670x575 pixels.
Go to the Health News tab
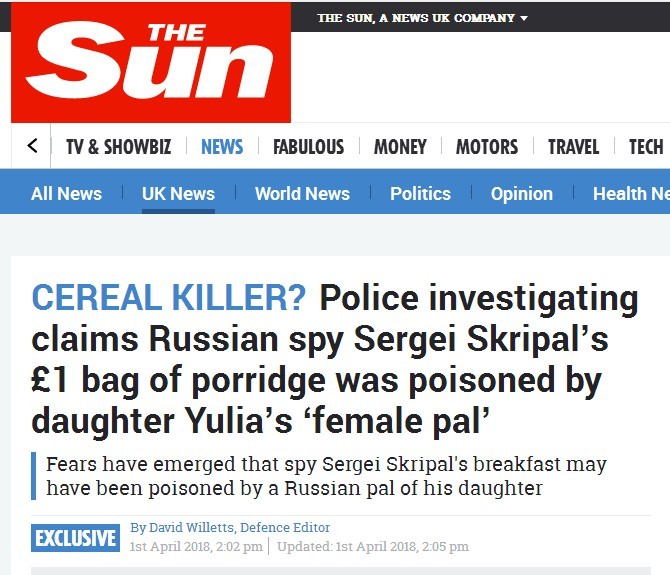(x=630, y=194)
